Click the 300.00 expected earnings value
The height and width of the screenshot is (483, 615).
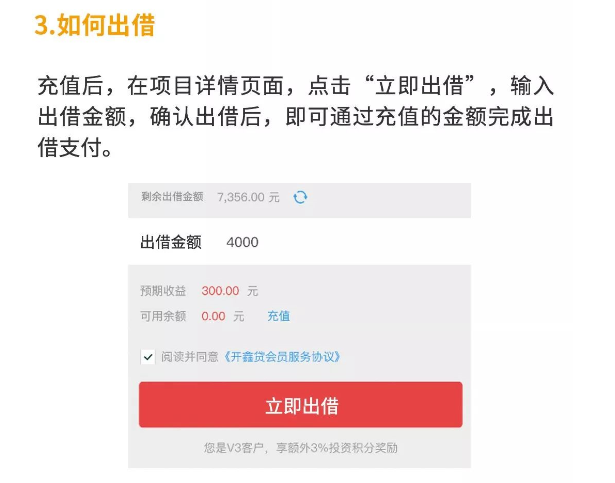point(220,291)
